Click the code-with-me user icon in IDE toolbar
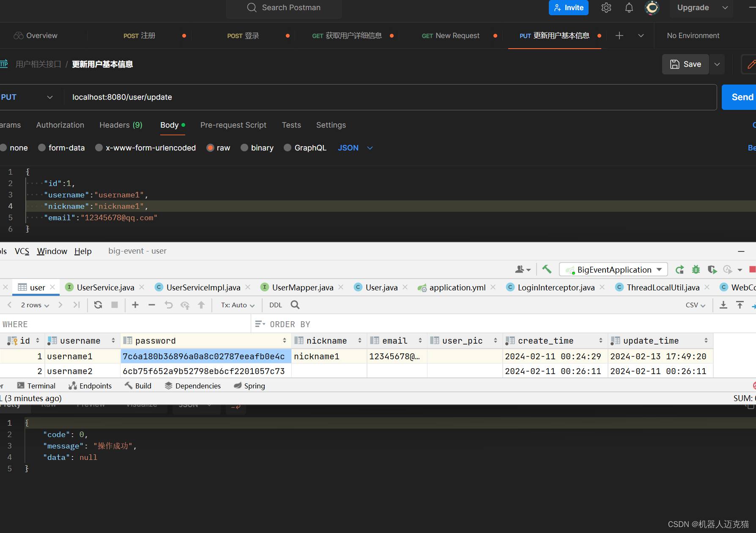This screenshot has width=756, height=533. (523, 269)
